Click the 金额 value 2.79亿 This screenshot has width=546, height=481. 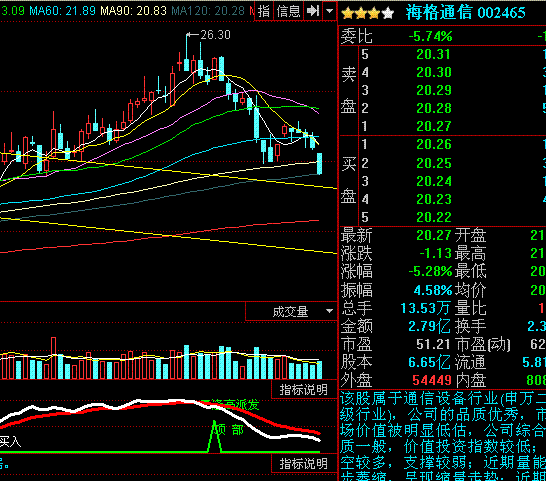[430, 326]
